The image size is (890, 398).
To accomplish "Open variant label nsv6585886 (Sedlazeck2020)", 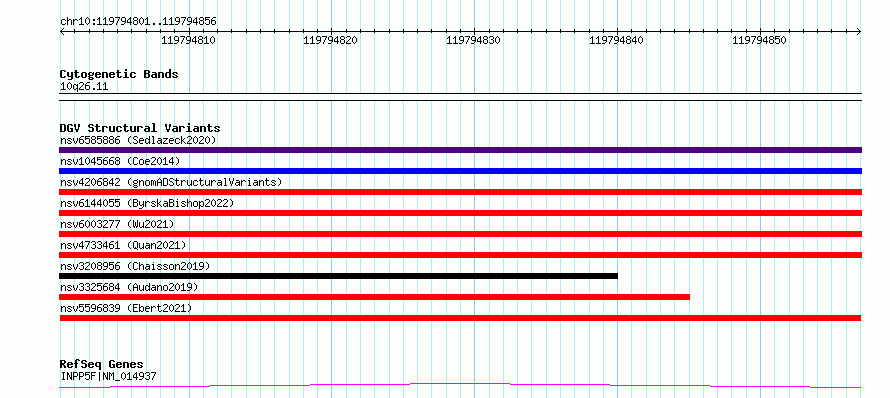I will coord(138,140).
